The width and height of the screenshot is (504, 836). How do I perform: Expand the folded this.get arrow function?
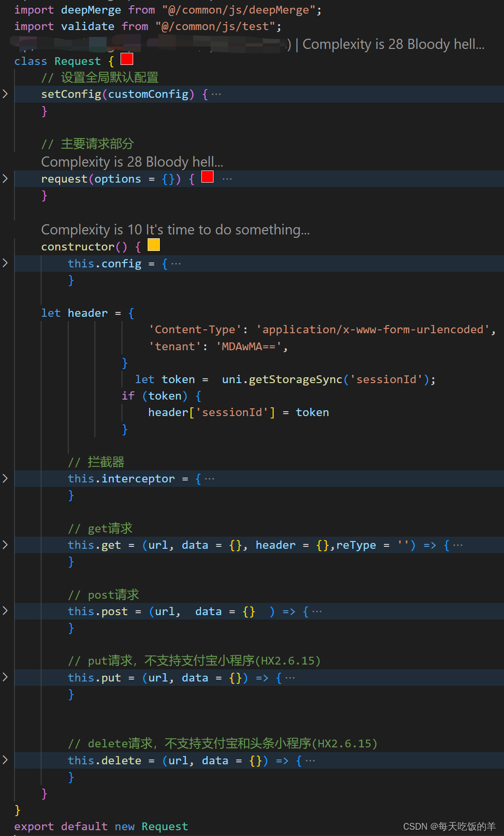5,545
